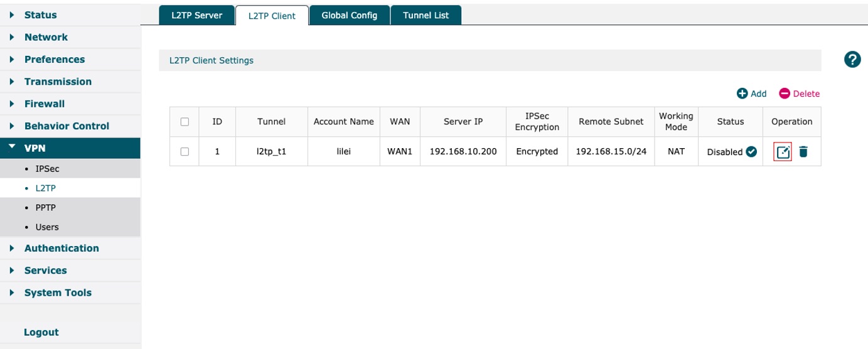Expand the Transmission menu
Screen dimensions: 868x349
(x=70, y=82)
